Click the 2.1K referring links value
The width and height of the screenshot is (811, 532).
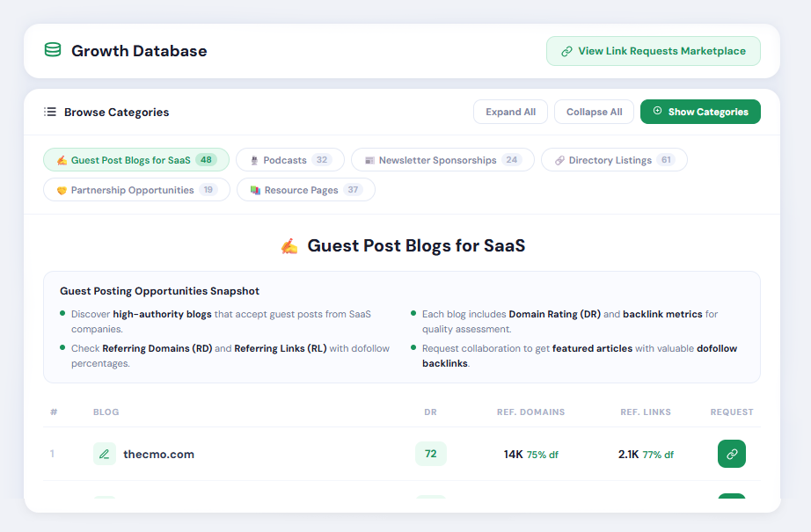tap(628, 455)
